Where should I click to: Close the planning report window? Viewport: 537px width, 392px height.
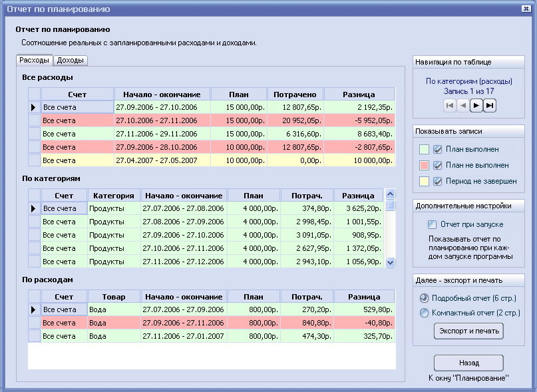(x=526, y=9)
